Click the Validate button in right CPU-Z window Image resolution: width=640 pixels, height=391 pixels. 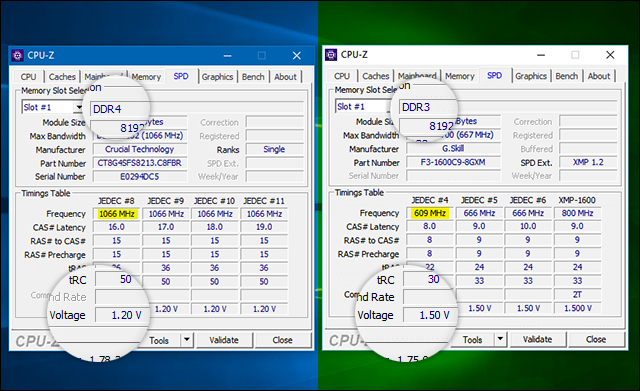coord(538,339)
